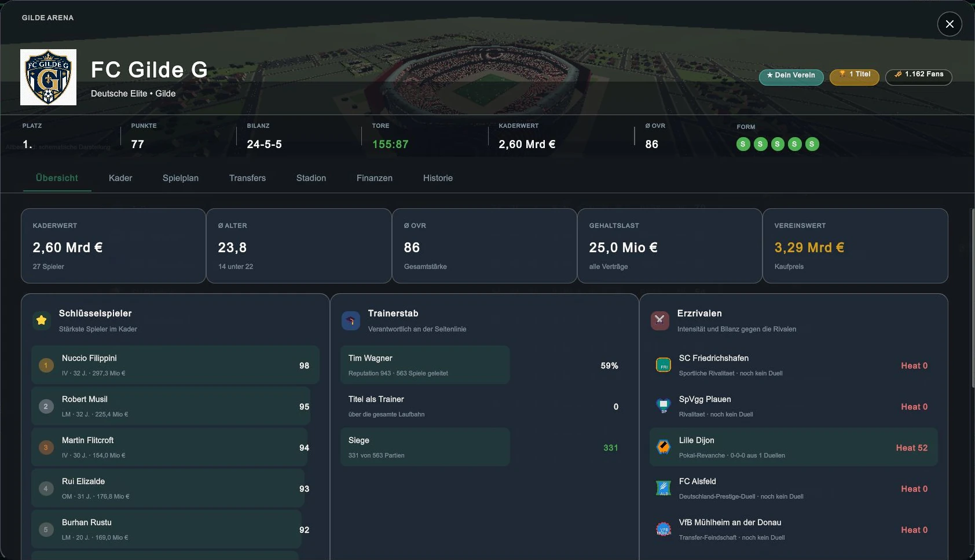Click rank 5 badge beside Burhan Rustu

tap(46, 529)
